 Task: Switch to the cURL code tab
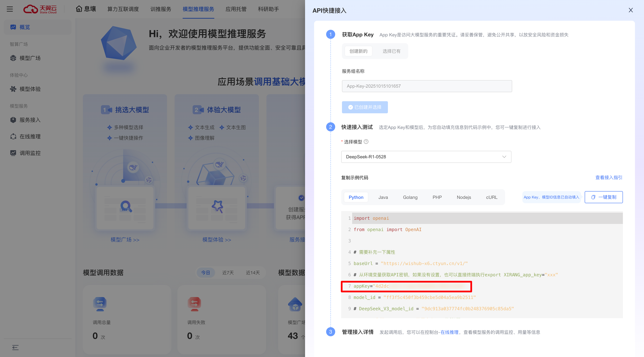point(491,197)
